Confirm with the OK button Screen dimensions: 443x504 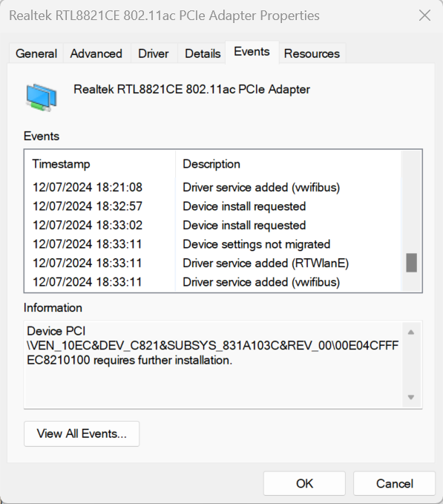pos(304,483)
